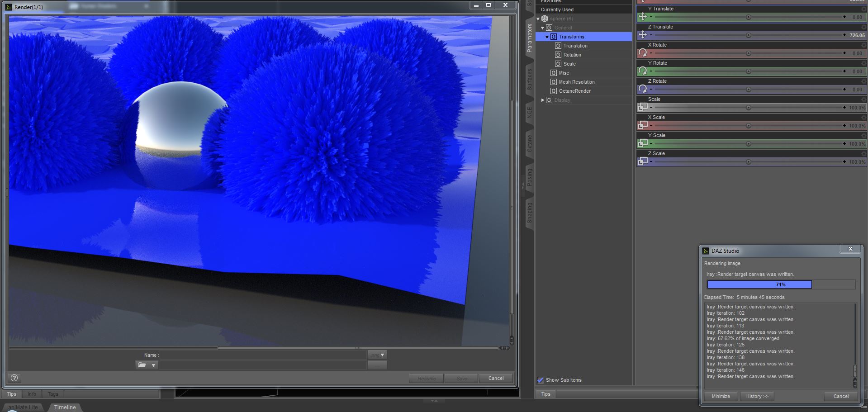Open Z Scale settings gear
The image size is (868, 412).
pyautogui.click(x=864, y=153)
